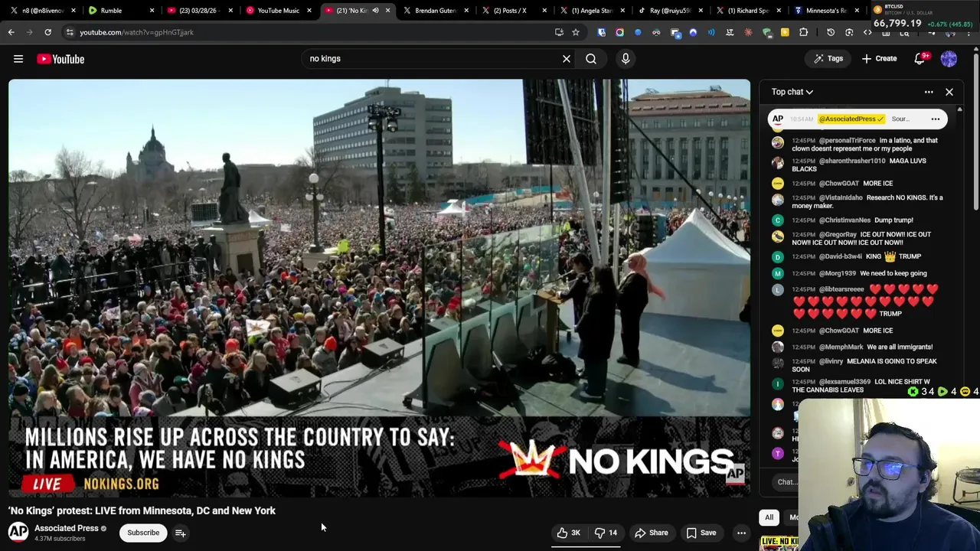Image resolution: width=980 pixels, height=551 pixels.
Task: Switch to the Brendan Guten X tab
Action: [x=435, y=10]
